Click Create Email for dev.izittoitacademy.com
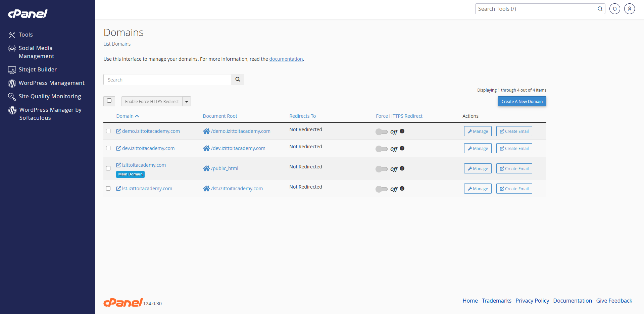Viewport: 644px width, 314px height. tap(514, 148)
